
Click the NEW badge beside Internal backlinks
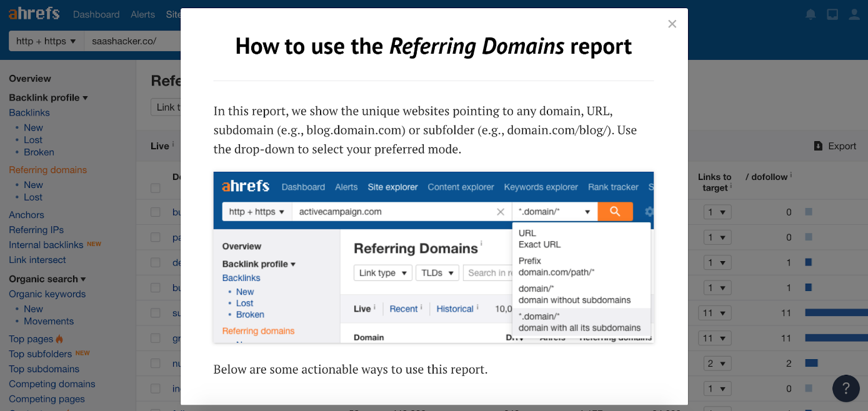point(94,244)
